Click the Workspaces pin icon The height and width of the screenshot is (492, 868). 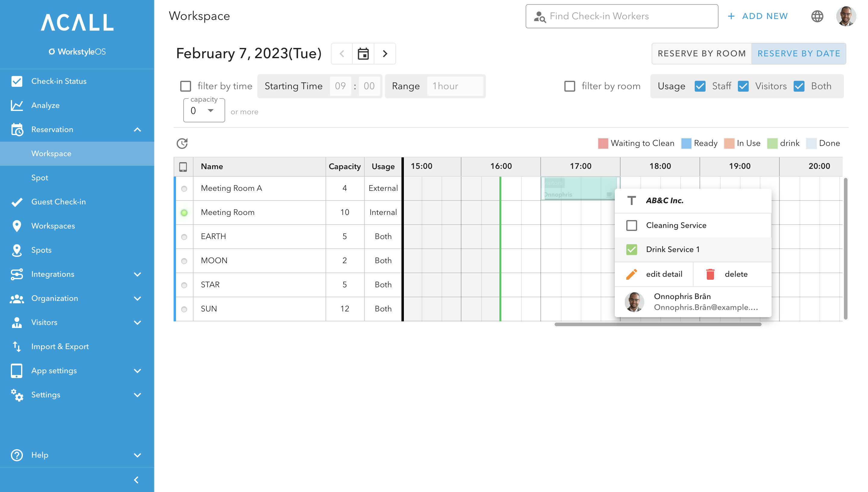click(17, 226)
